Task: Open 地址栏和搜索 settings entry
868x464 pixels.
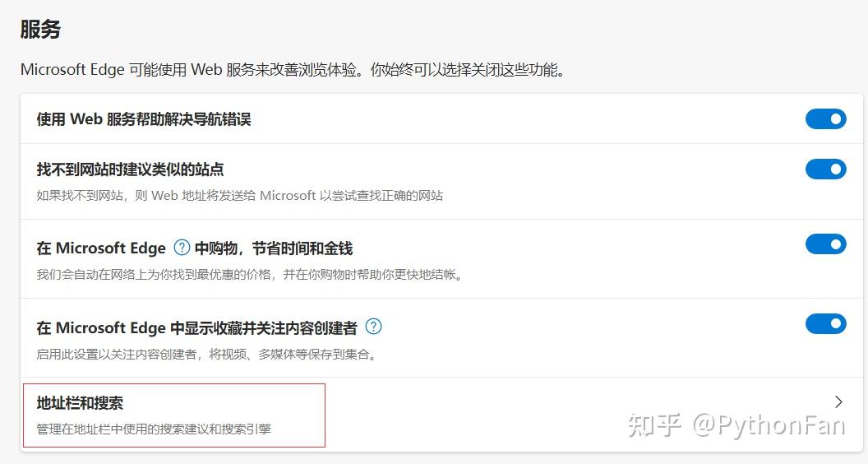Action: [x=441, y=415]
